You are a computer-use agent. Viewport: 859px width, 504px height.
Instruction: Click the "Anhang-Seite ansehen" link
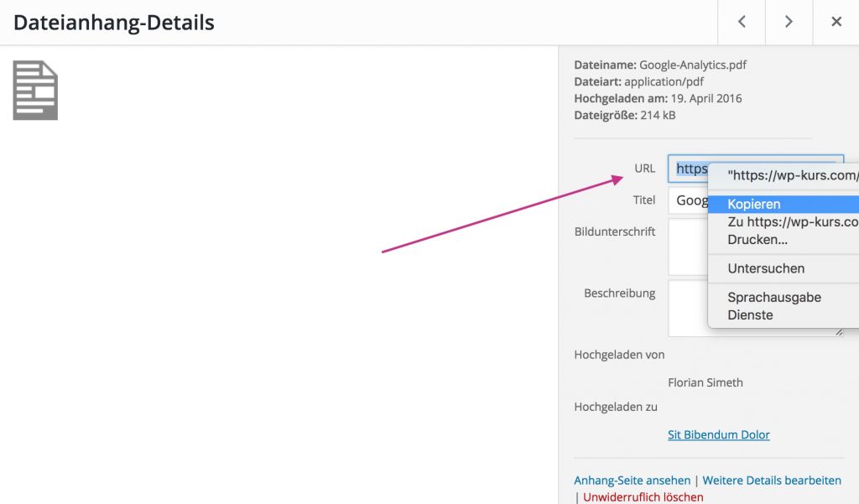click(x=631, y=480)
